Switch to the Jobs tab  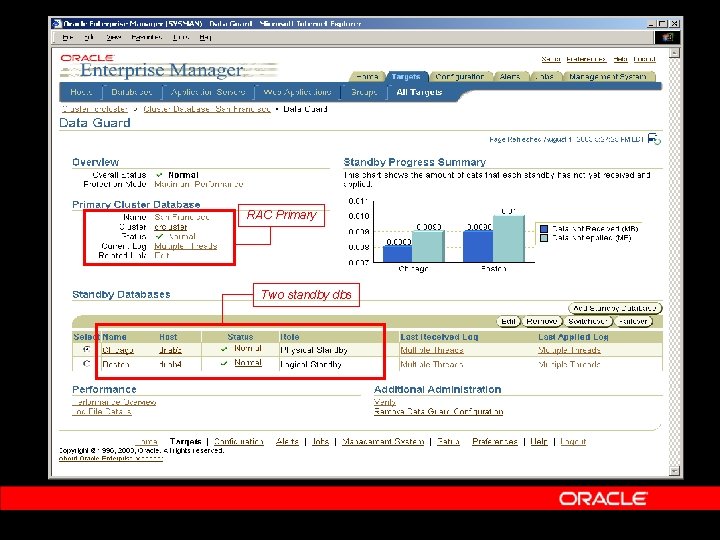(545, 77)
